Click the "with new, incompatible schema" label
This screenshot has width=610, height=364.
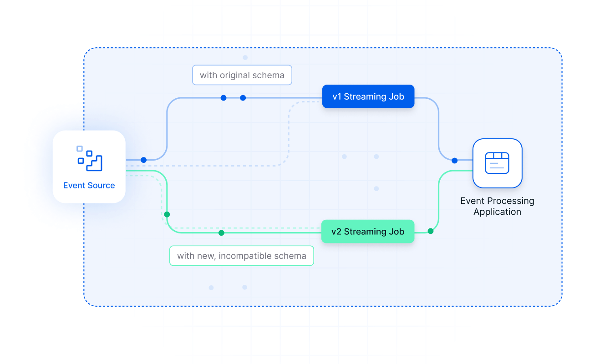tap(241, 256)
